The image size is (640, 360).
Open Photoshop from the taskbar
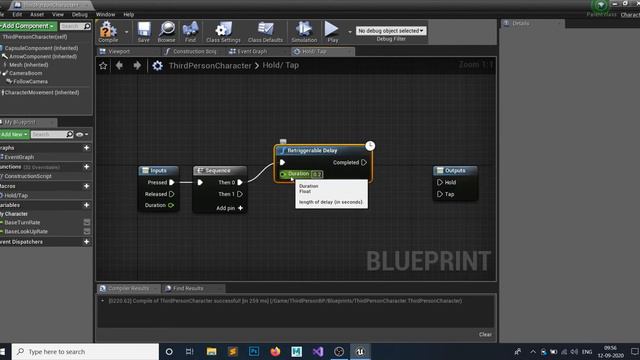click(254, 351)
